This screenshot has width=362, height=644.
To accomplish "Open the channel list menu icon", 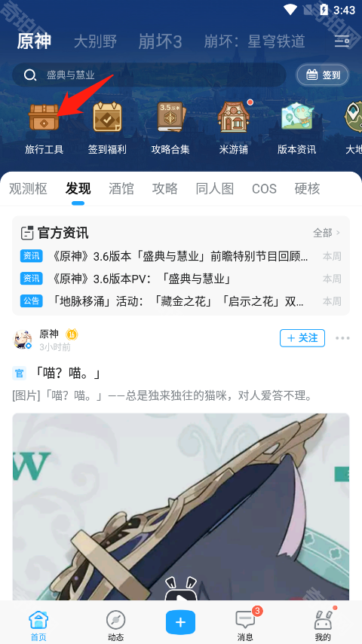I will pos(342,41).
